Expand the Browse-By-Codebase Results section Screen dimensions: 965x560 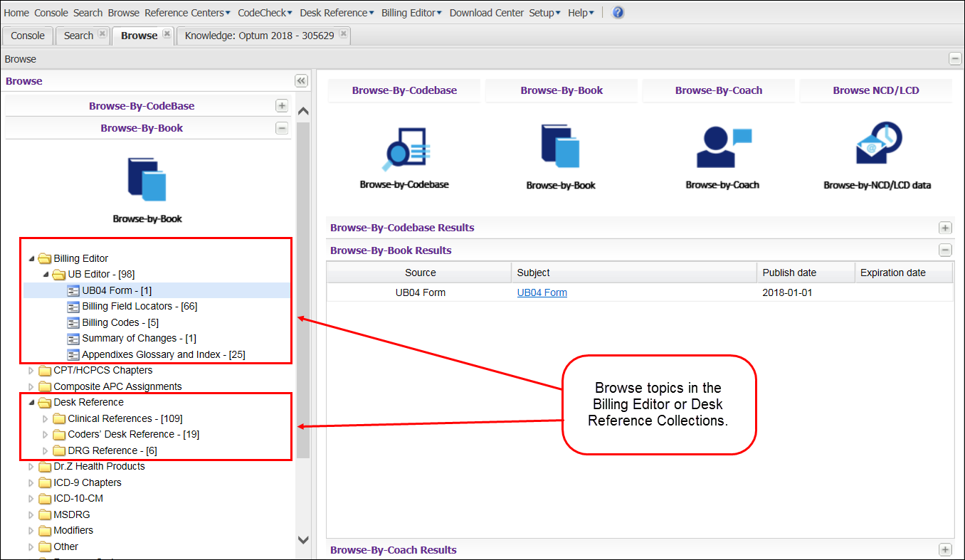coord(945,228)
